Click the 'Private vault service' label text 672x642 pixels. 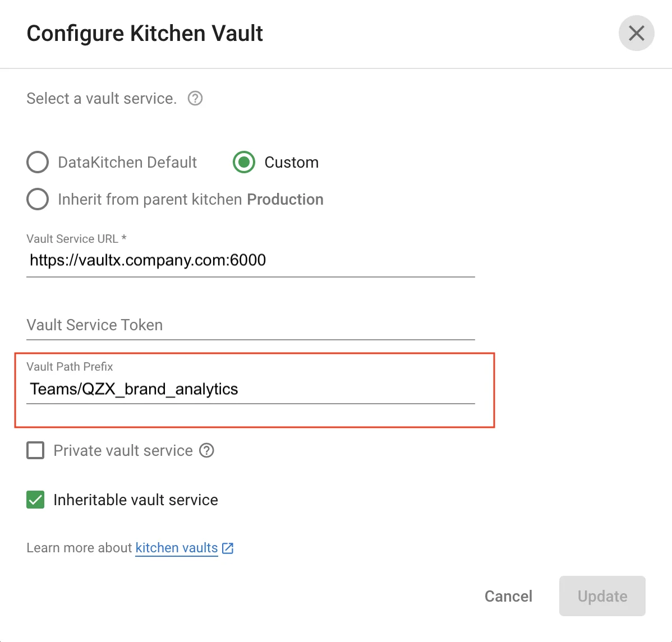pos(123,451)
